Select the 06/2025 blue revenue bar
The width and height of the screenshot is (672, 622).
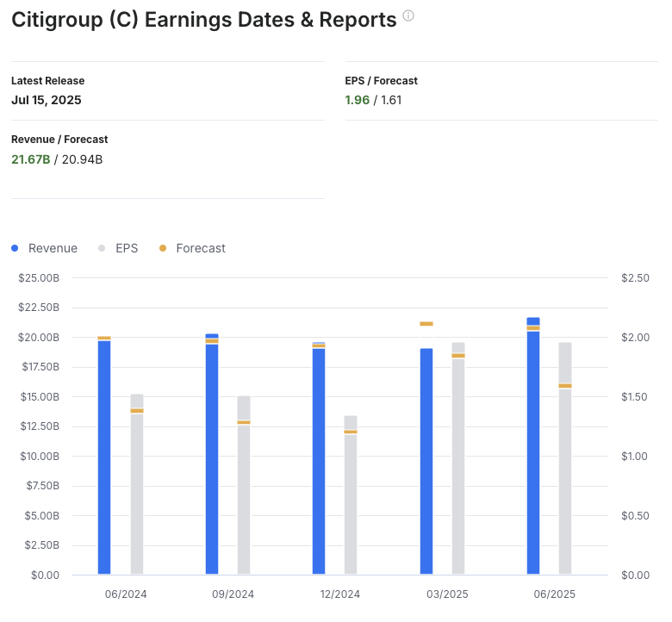tap(533, 445)
